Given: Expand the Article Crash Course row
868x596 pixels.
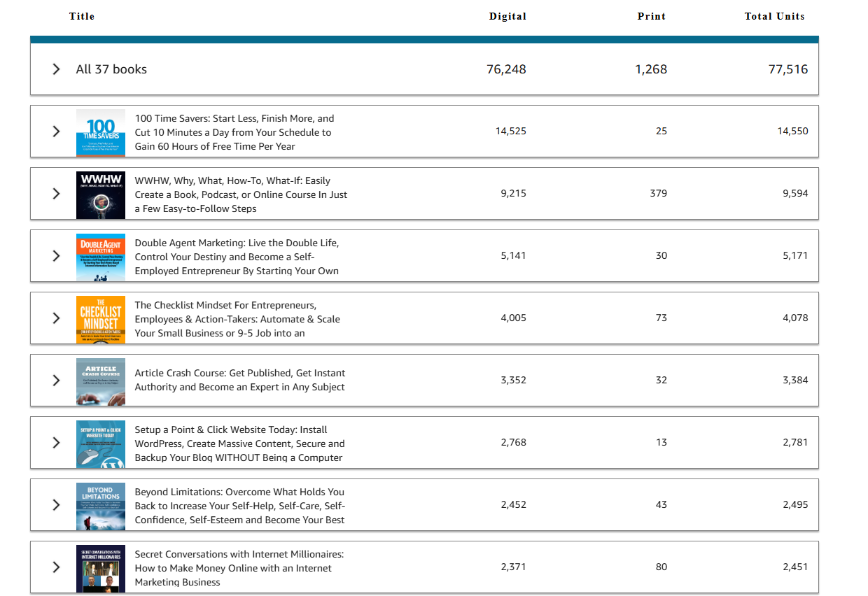Looking at the screenshot, I should click(x=57, y=381).
